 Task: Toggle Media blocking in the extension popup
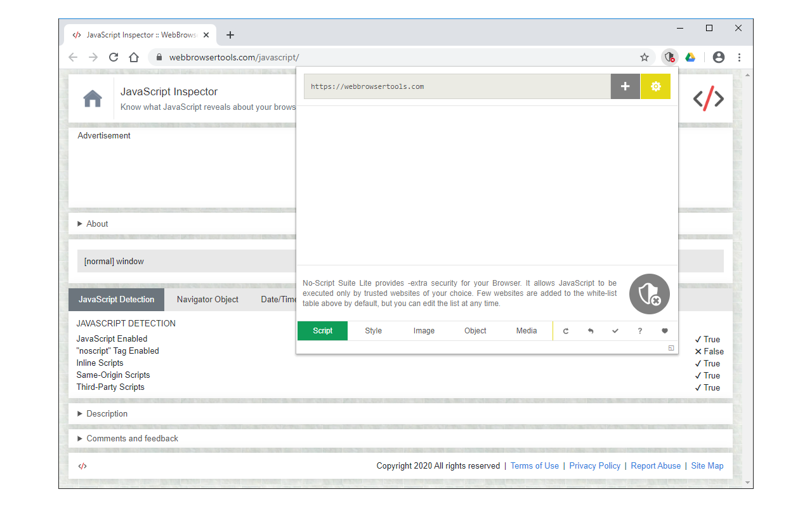pyautogui.click(x=527, y=330)
